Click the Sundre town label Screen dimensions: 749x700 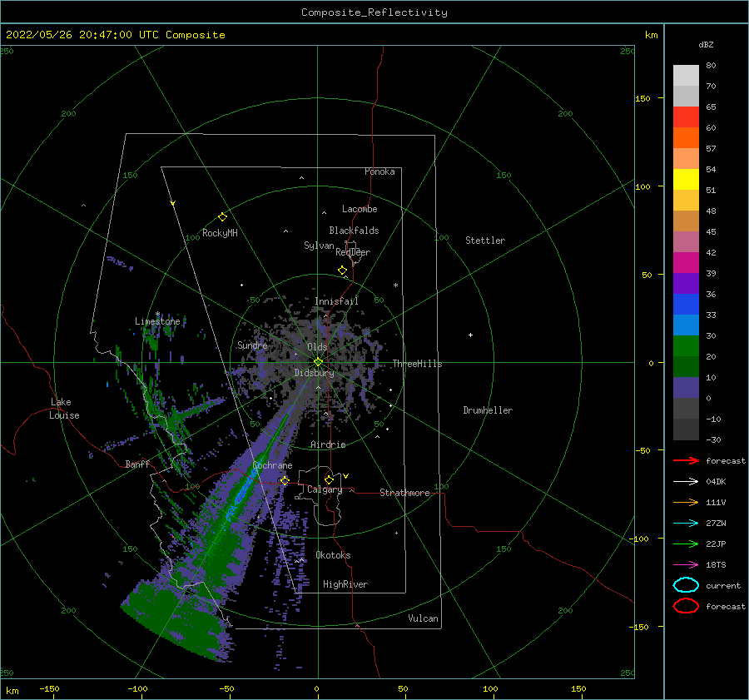click(x=252, y=345)
